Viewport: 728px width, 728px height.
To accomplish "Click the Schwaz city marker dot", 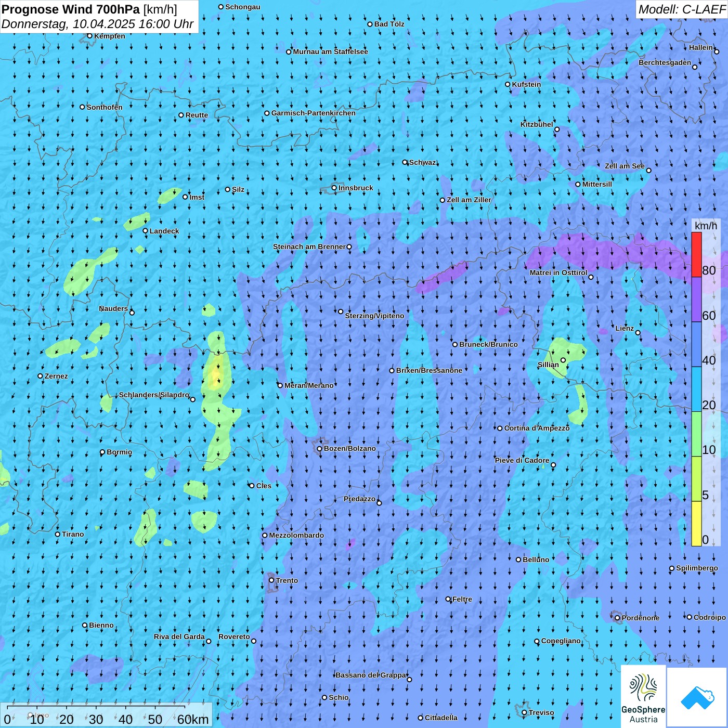I will click(405, 162).
